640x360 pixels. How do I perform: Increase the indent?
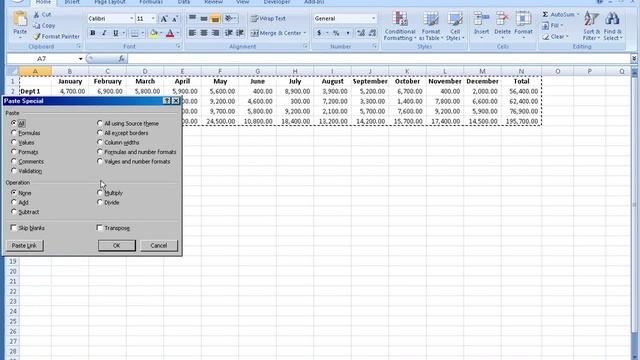coord(240,33)
